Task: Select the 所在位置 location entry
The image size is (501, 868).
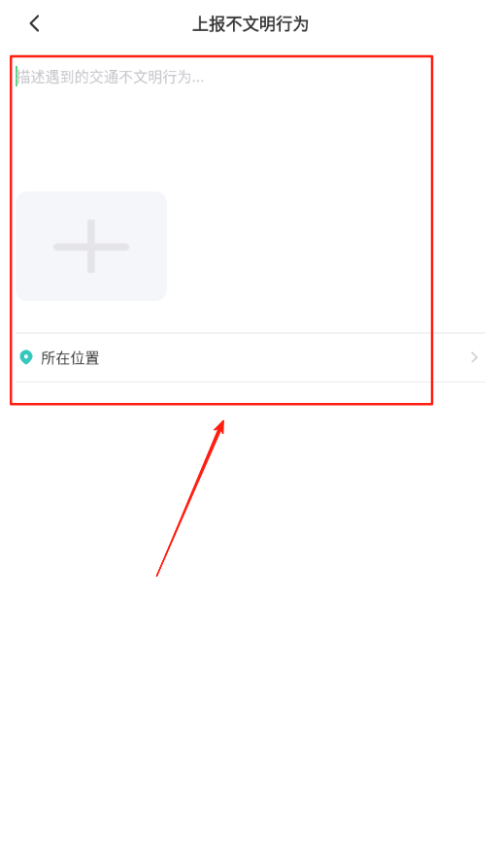Action: coord(250,357)
